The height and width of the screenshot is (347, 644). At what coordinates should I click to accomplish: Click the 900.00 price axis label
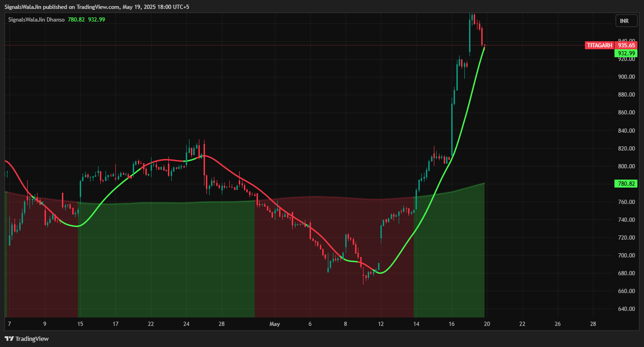click(626, 77)
